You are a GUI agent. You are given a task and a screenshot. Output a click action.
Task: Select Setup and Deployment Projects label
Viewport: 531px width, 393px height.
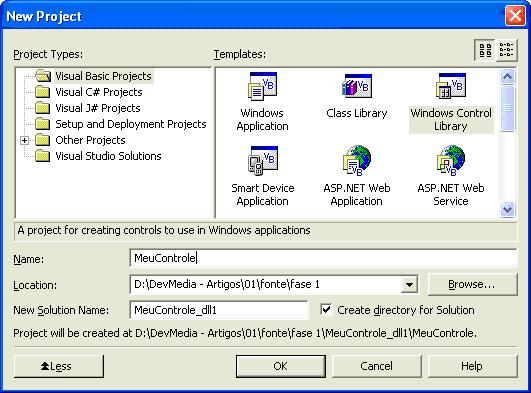tap(131, 124)
